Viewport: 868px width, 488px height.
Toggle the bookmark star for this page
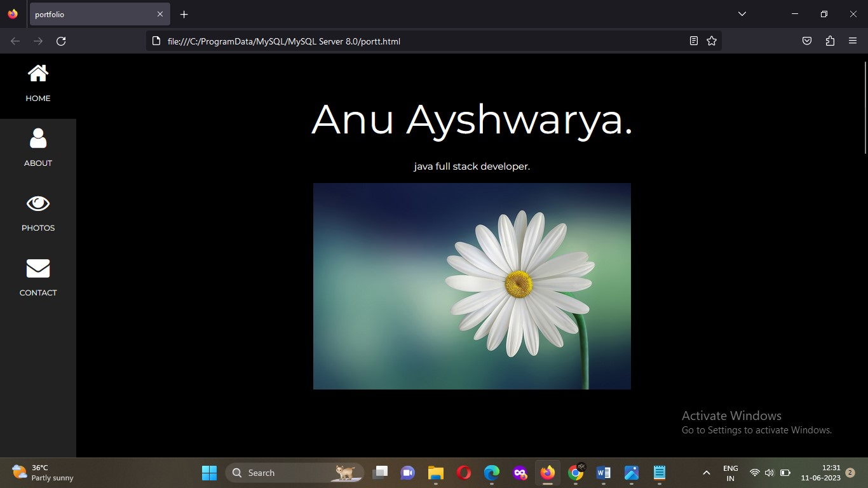point(711,41)
